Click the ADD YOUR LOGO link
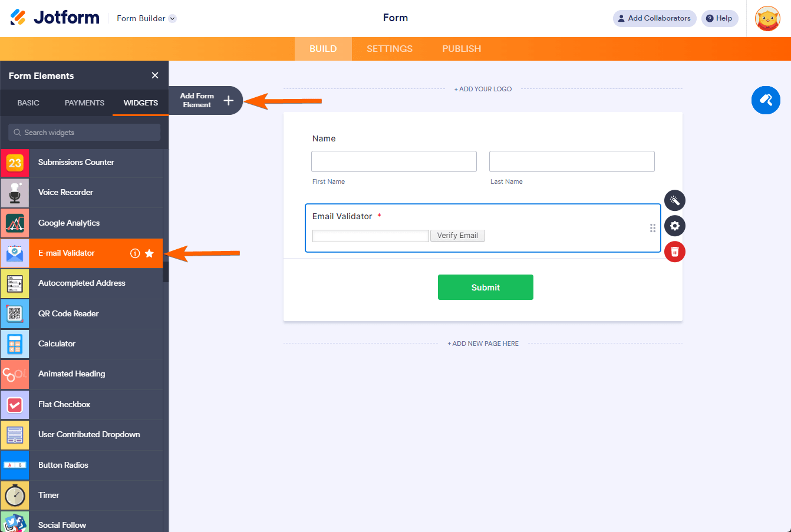This screenshot has width=791, height=532. point(483,89)
